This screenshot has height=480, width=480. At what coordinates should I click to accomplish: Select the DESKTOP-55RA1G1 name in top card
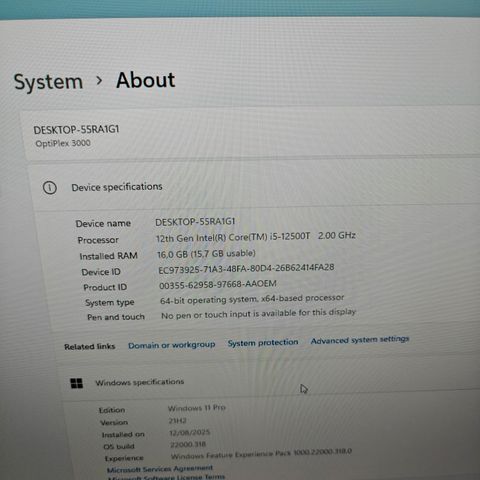76,129
